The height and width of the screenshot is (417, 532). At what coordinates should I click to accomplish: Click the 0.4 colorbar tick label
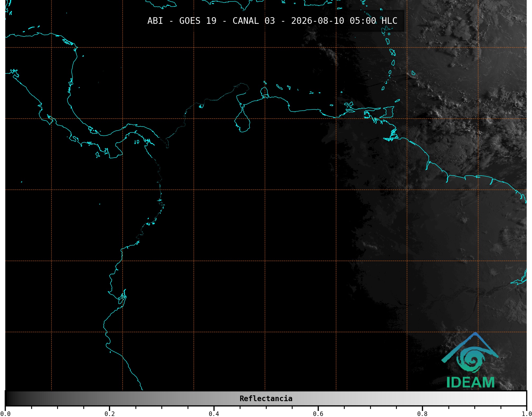click(214, 414)
